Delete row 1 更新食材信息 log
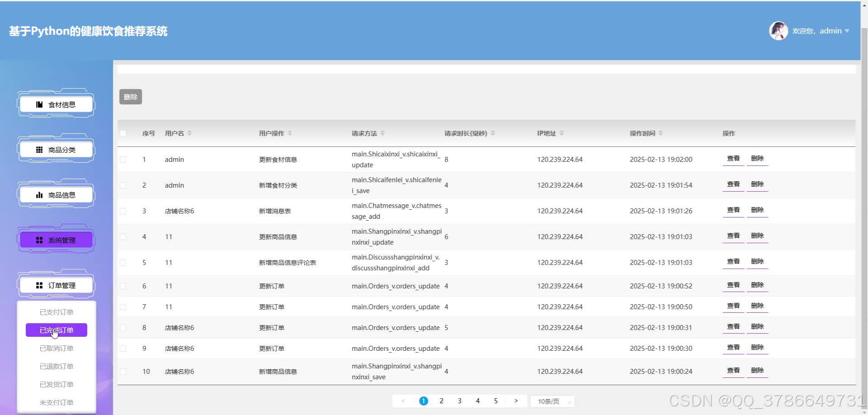This screenshot has height=415, width=868. [757, 159]
